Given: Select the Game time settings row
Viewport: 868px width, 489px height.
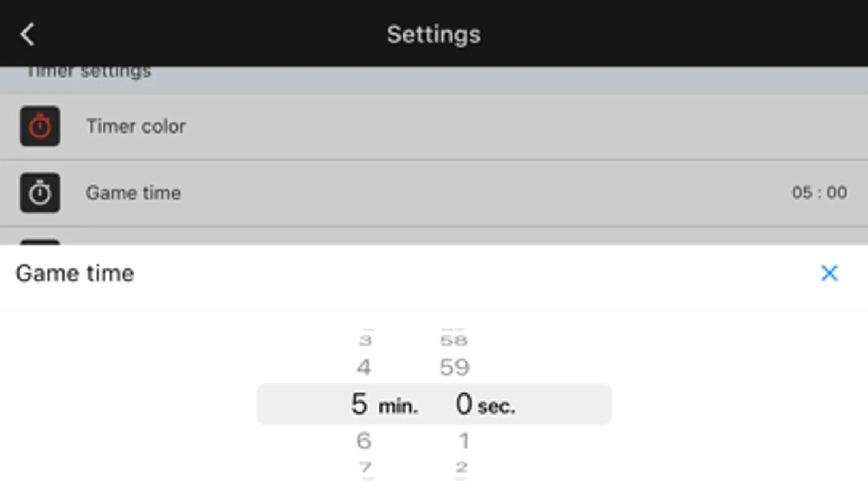Looking at the screenshot, I should [x=434, y=193].
